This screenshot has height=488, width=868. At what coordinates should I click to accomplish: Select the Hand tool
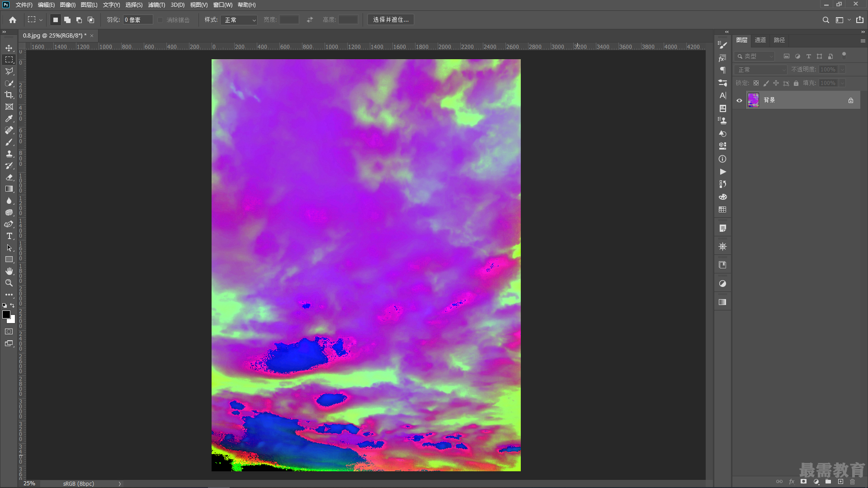click(9, 271)
